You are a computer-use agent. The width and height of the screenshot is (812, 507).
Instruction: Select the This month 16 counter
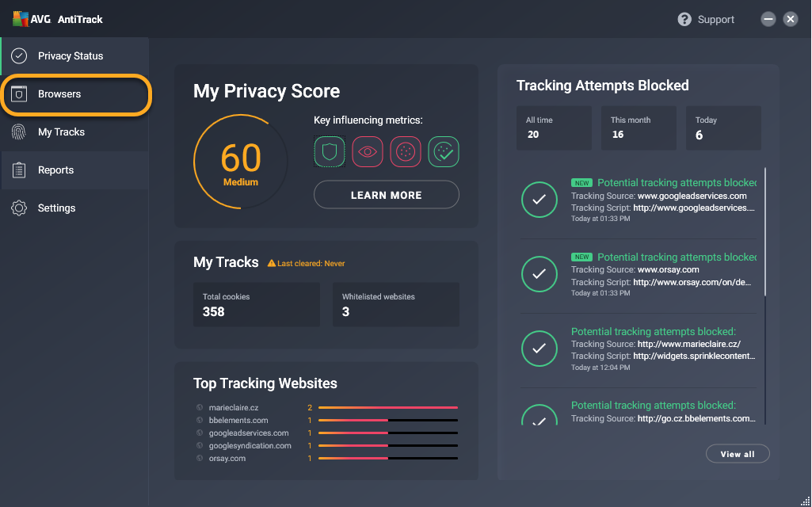tap(639, 128)
